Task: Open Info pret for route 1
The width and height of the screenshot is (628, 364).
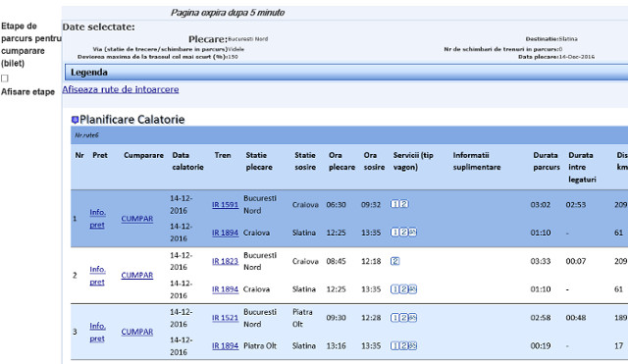Action: pyautogui.click(x=97, y=218)
